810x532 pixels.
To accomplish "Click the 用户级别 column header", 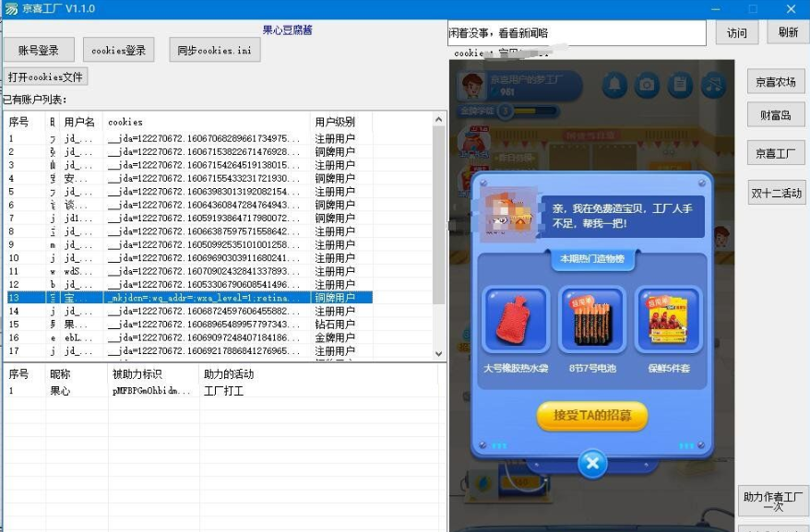I will click(x=340, y=122).
